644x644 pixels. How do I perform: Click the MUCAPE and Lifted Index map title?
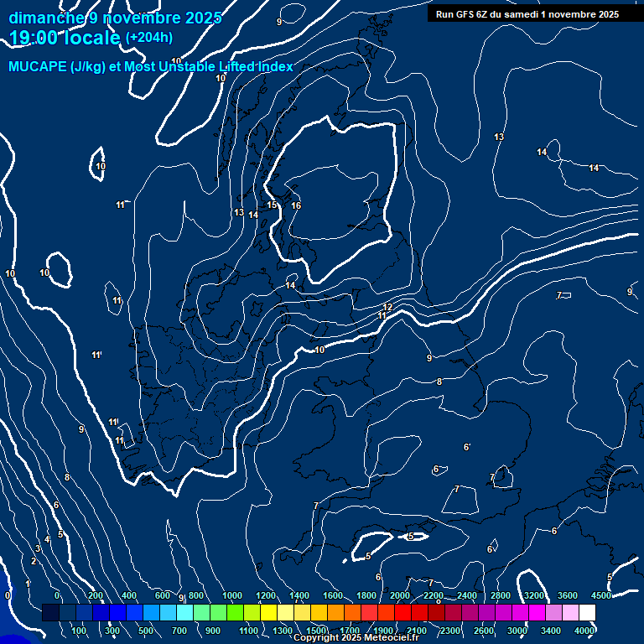pos(151,66)
